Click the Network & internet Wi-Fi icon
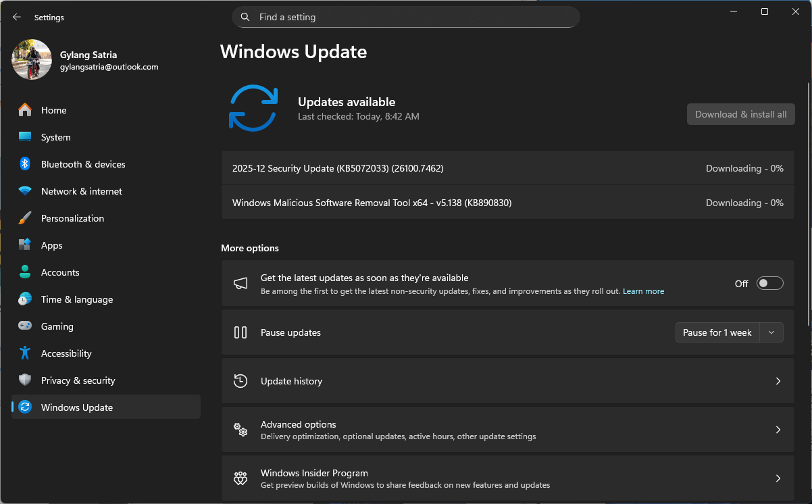This screenshot has width=812, height=504. click(x=25, y=191)
